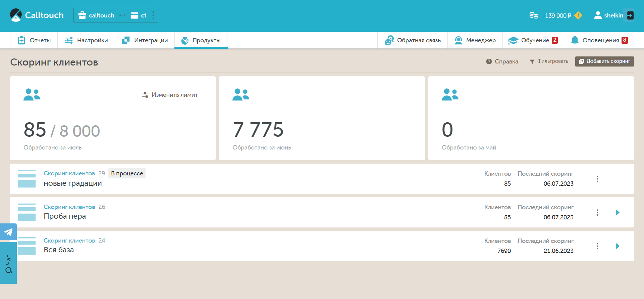This screenshot has height=299, width=644.
Task: Open the ct project selector
Action: point(139,15)
